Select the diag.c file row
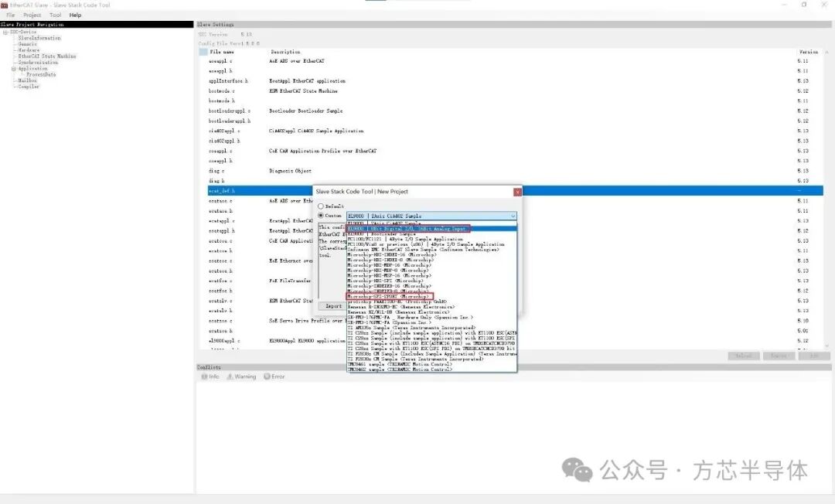 515,171
